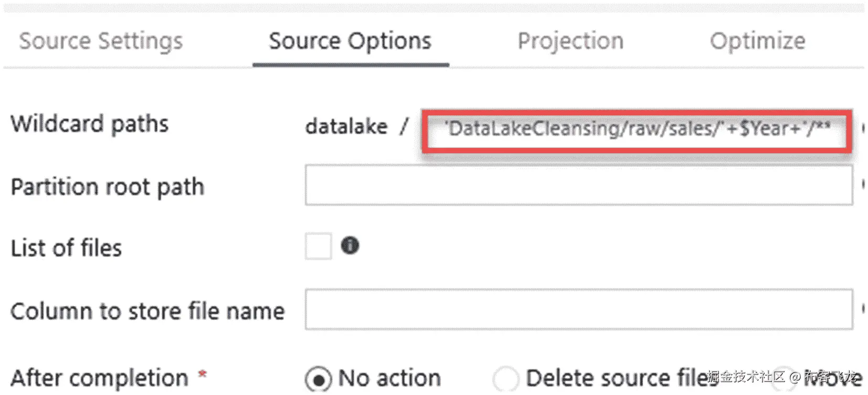868x395 pixels.
Task: Click the Partition root path label
Action: tap(108, 187)
